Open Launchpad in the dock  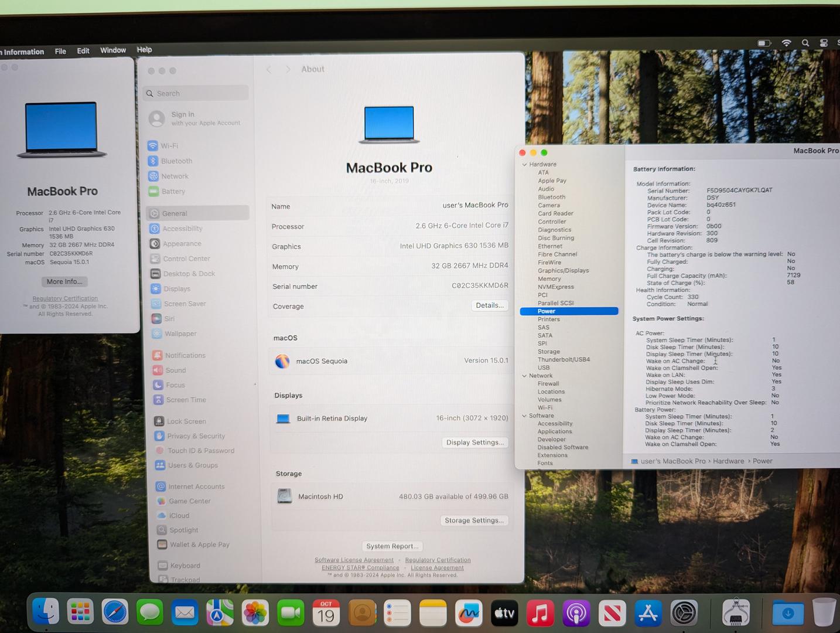[x=80, y=612]
